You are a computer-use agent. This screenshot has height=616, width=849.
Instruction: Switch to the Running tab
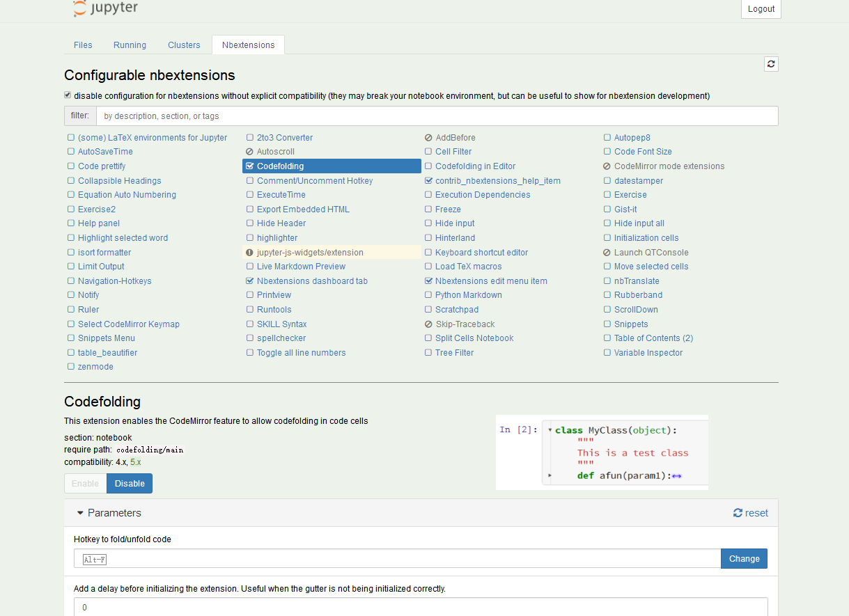pyautogui.click(x=130, y=45)
